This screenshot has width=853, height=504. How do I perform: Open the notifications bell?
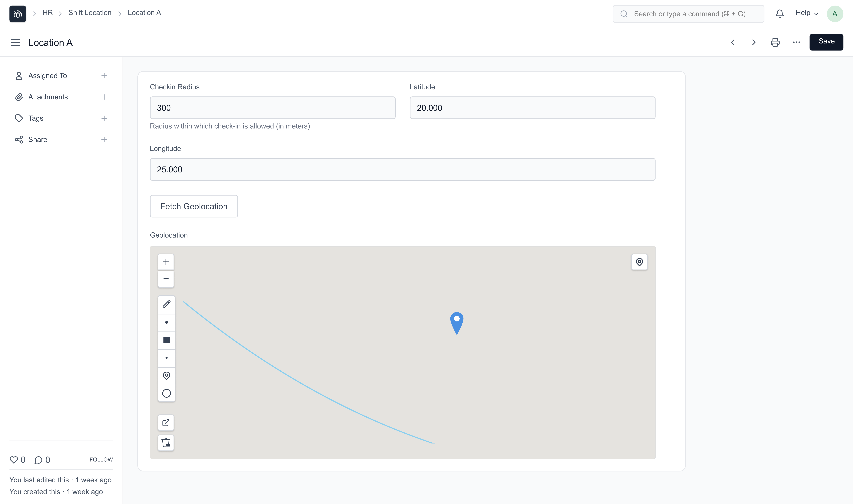(780, 14)
